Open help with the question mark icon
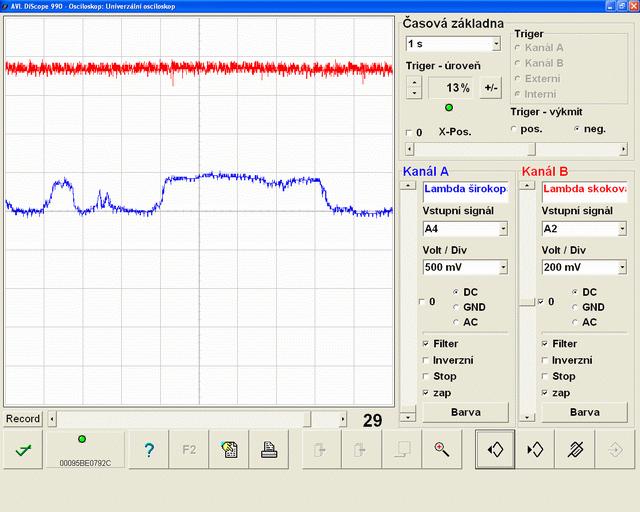The width and height of the screenshot is (640, 512). 148,450
